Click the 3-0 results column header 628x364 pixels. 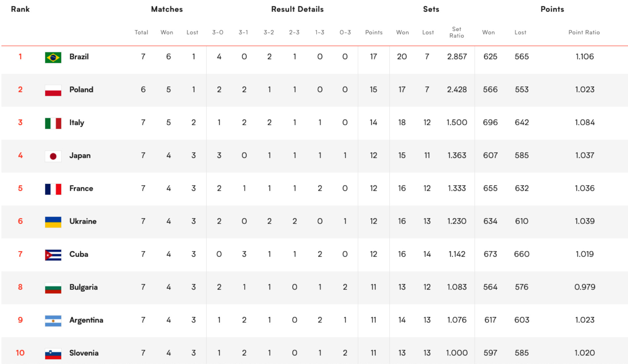point(218,32)
